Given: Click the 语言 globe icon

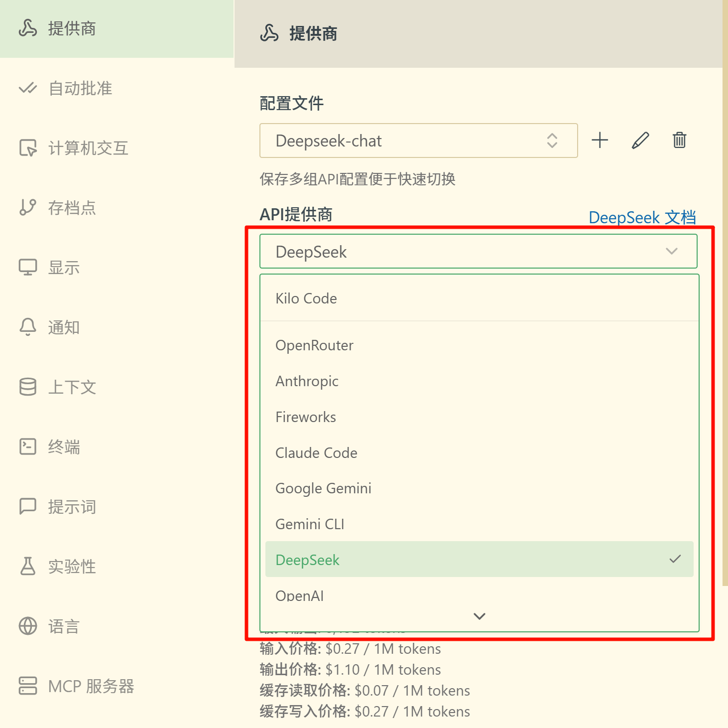Looking at the screenshot, I should coord(28,626).
